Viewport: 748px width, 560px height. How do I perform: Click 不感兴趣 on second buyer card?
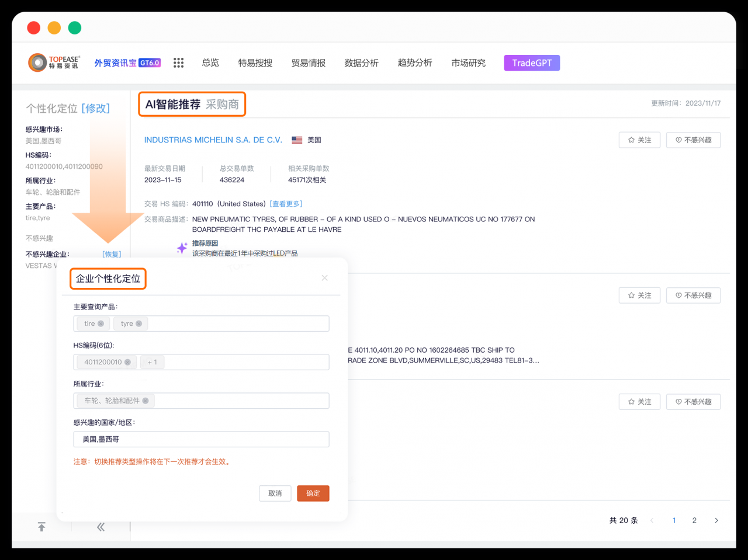click(693, 295)
